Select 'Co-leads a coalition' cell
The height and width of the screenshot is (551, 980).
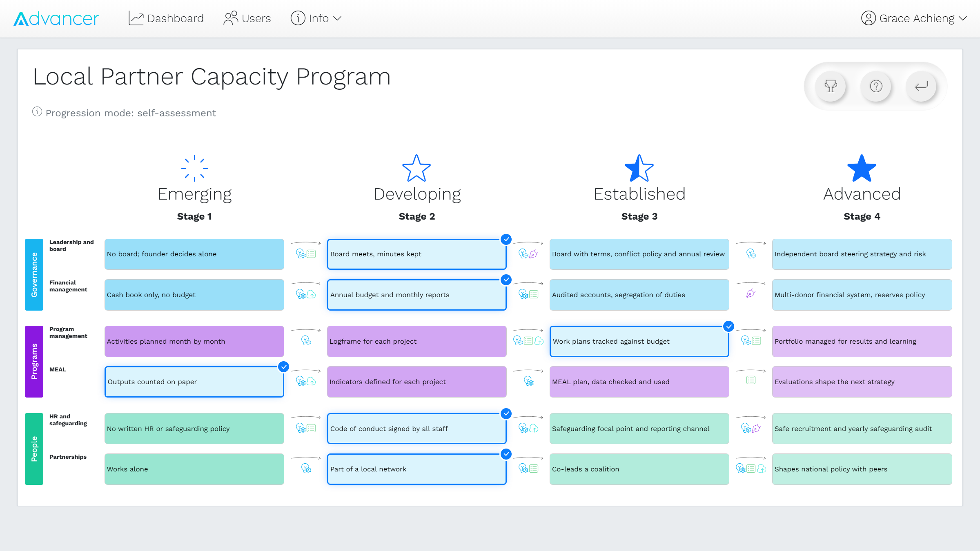click(639, 469)
